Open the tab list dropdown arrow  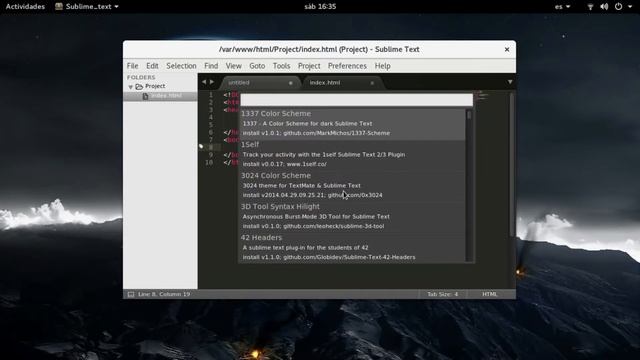(510, 82)
